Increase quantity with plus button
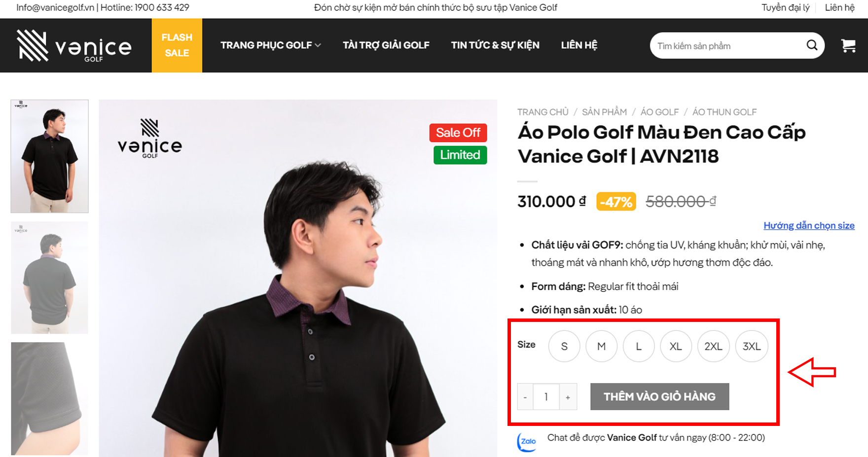 pyautogui.click(x=568, y=397)
